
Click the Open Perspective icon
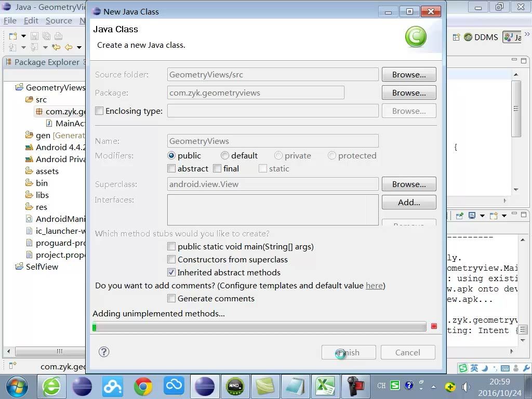coord(456,37)
